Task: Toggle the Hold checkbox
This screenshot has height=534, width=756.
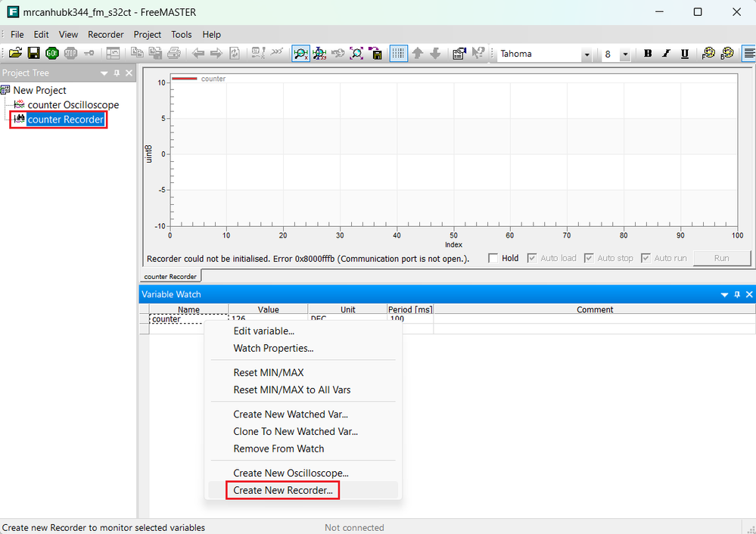Action: click(x=493, y=259)
